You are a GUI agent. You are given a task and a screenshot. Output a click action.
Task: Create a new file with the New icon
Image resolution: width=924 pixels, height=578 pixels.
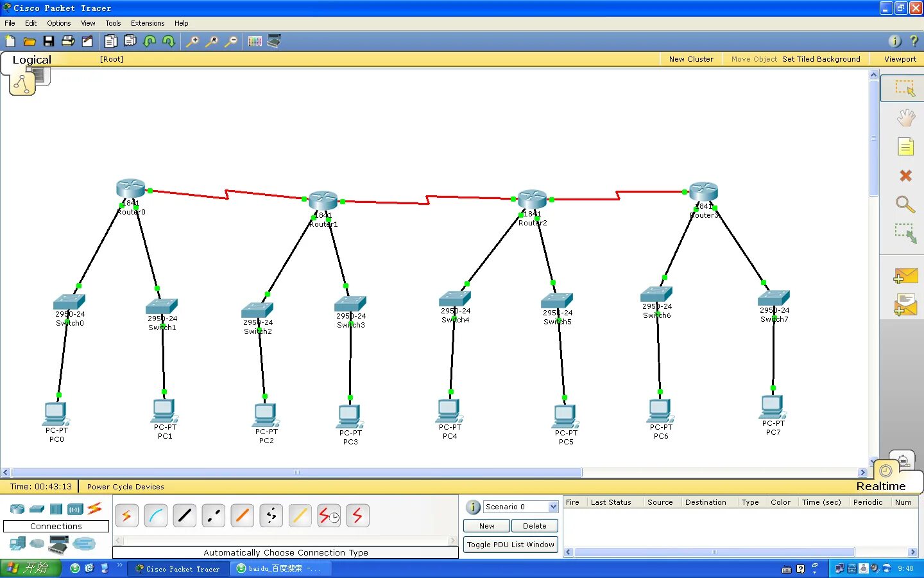click(x=10, y=41)
